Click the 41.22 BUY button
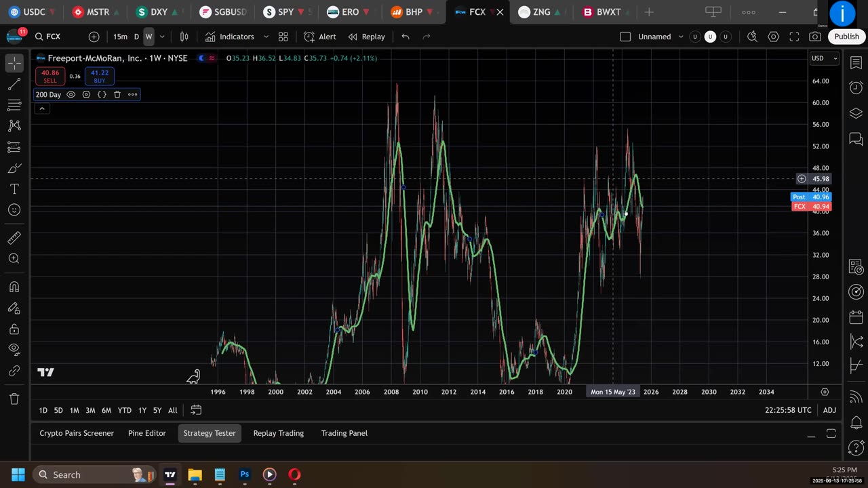Image resolution: width=868 pixels, height=488 pixels. pos(100,76)
